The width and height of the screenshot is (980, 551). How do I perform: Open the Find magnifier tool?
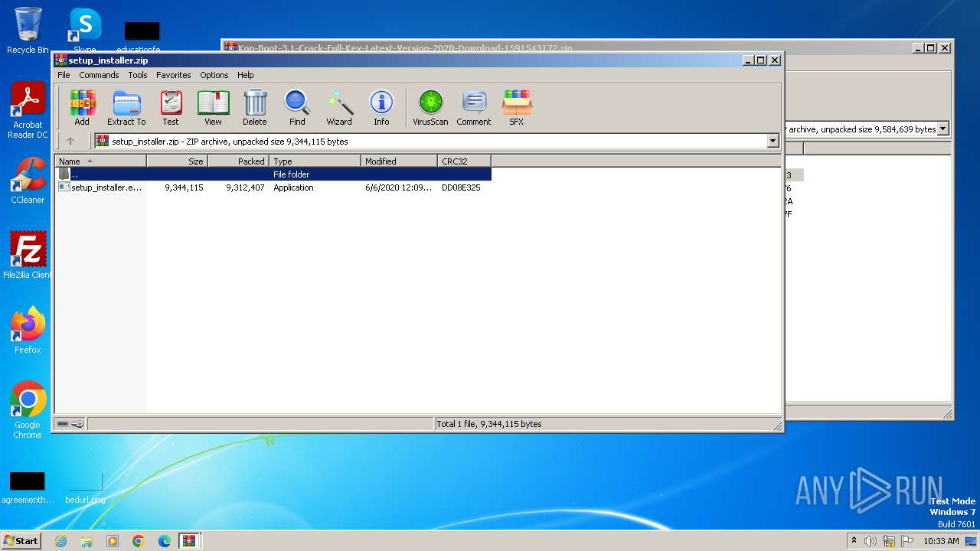pos(297,107)
